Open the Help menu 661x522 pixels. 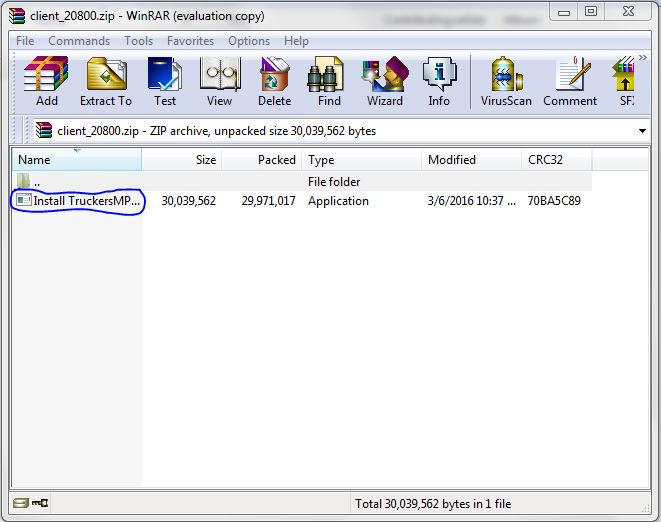pos(296,41)
